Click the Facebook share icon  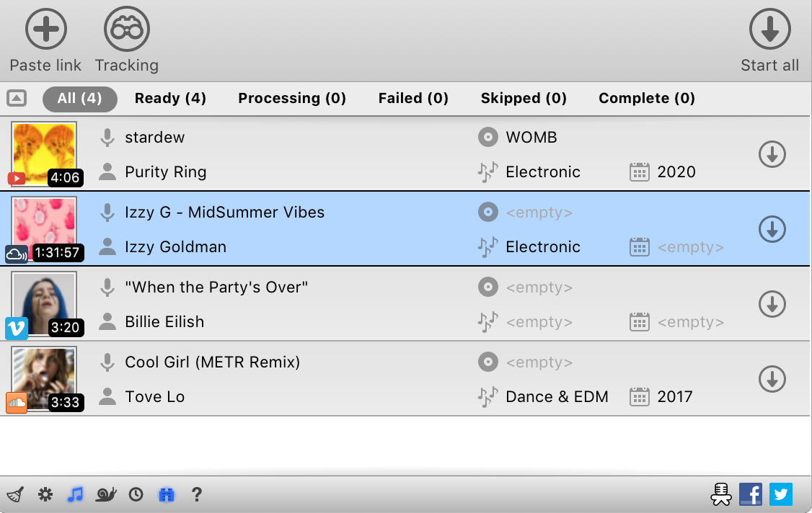(751, 494)
